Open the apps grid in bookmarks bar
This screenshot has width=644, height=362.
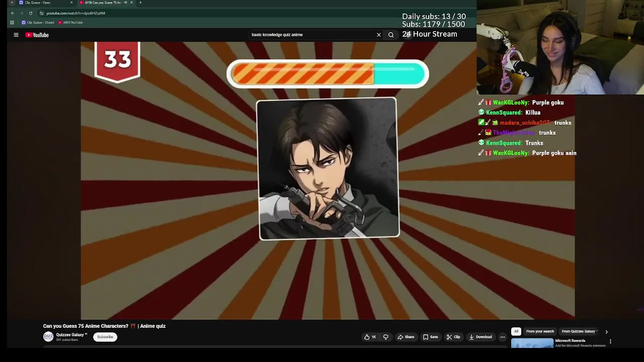[x=12, y=23]
